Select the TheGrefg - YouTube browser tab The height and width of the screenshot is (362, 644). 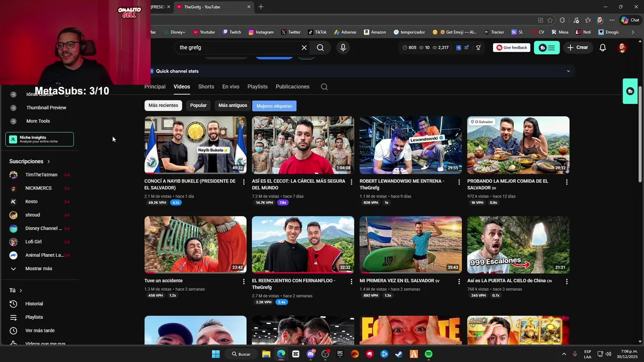[213, 7]
